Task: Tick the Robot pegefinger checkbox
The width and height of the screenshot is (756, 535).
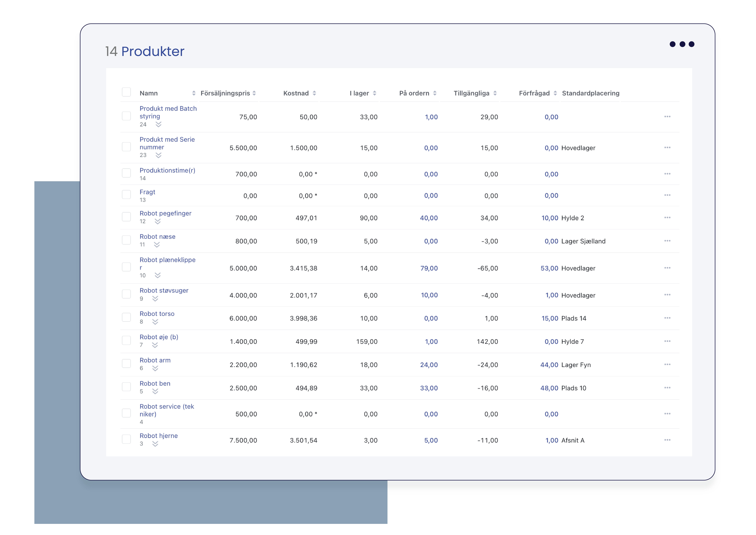Action: coord(126,217)
